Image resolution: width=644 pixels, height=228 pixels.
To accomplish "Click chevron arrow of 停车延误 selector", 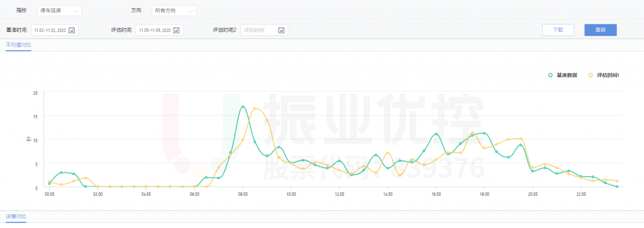I will pyautogui.click(x=75, y=11).
